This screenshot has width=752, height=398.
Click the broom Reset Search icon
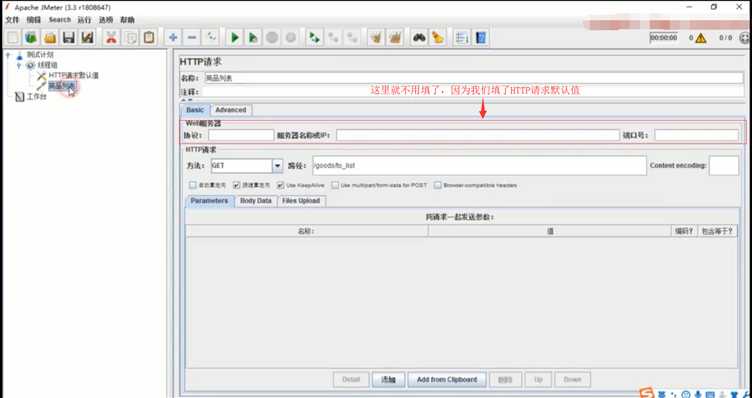[x=437, y=37]
